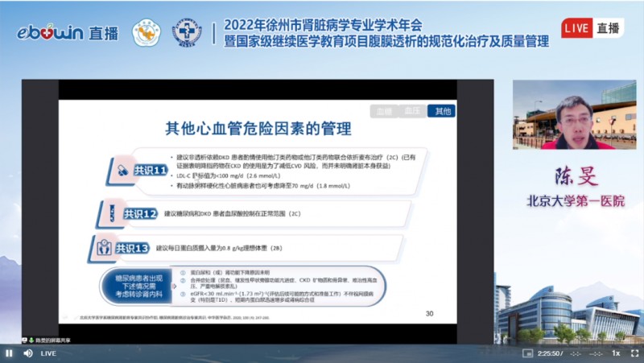Screen dimensions: 644x363
Task: Select the highlighted 其他 tab on slide
Action: tap(441, 111)
